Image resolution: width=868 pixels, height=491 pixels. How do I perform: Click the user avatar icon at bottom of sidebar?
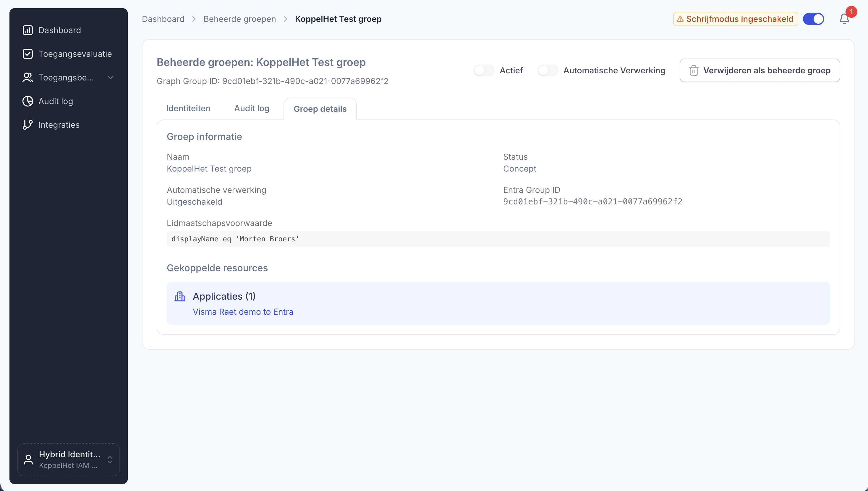pyautogui.click(x=28, y=460)
